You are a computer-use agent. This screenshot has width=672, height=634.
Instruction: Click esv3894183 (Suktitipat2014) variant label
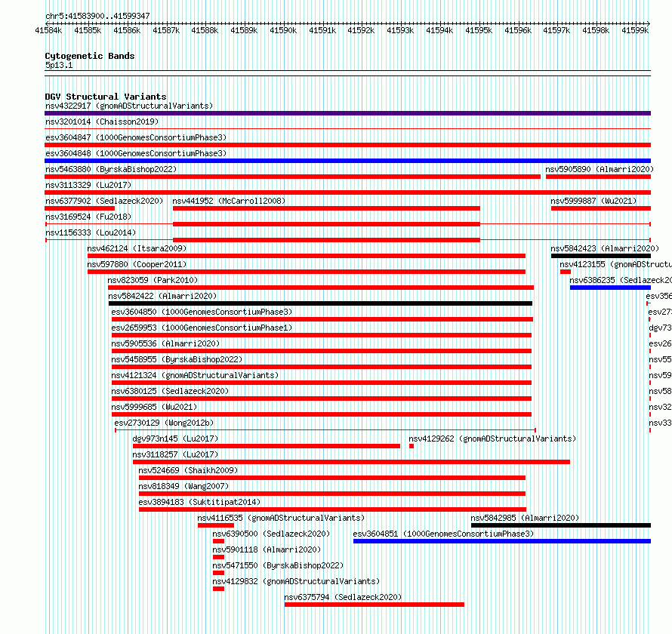199,502
